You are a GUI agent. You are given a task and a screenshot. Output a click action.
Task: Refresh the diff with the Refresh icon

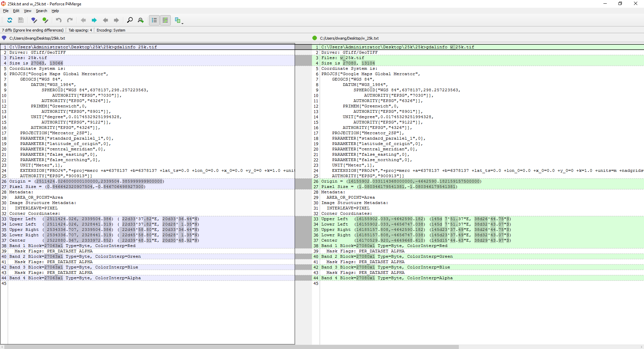tap(10, 20)
